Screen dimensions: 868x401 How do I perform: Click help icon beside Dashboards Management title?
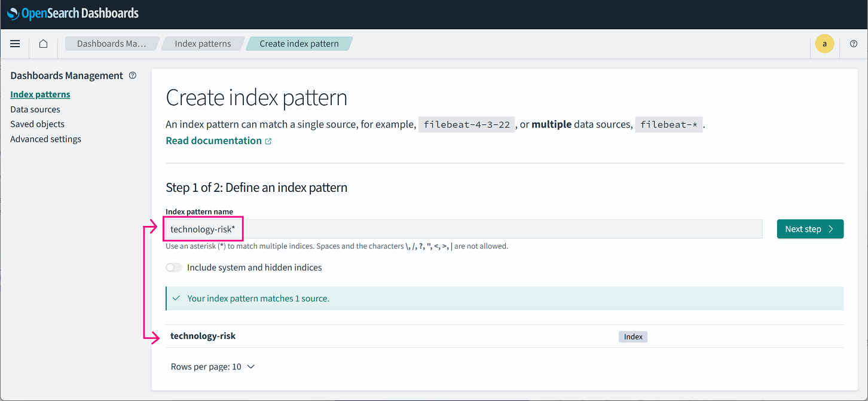(133, 75)
